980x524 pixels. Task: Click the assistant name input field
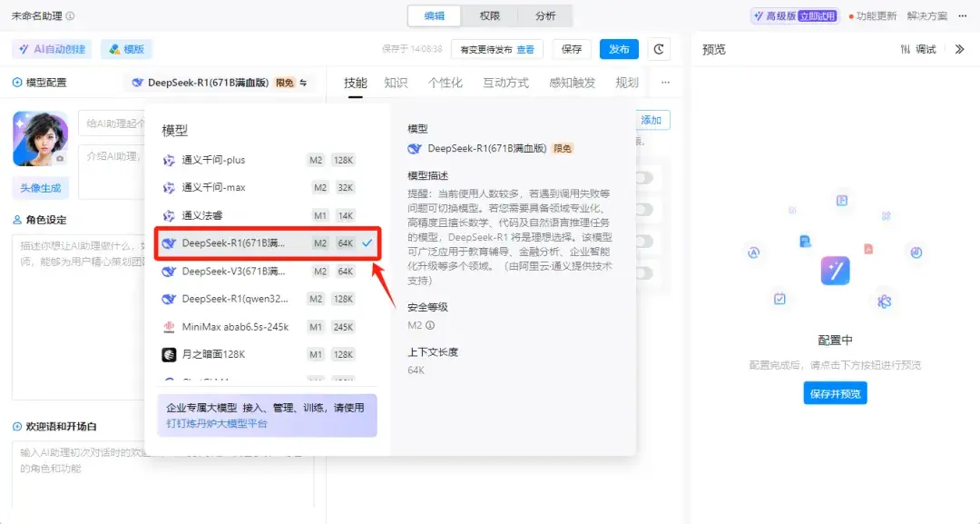coord(112,124)
